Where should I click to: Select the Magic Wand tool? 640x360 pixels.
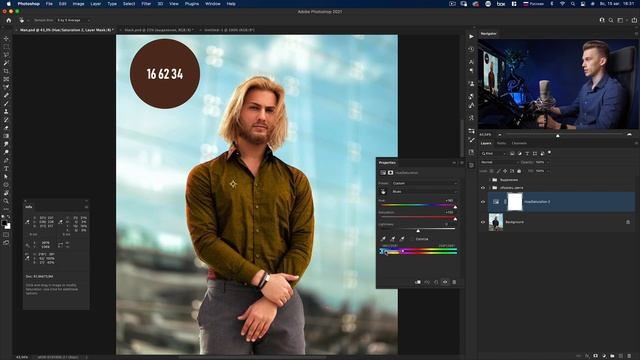pos(6,63)
